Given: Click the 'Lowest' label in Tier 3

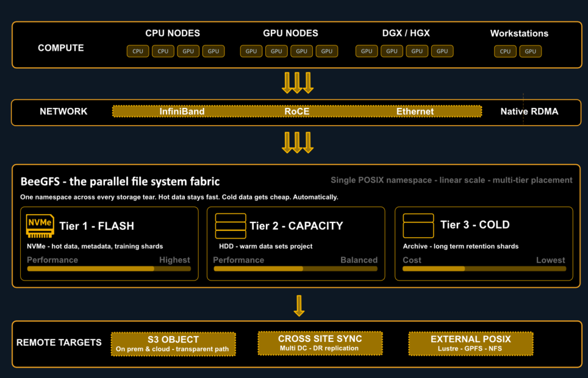Looking at the screenshot, I should (551, 260).
